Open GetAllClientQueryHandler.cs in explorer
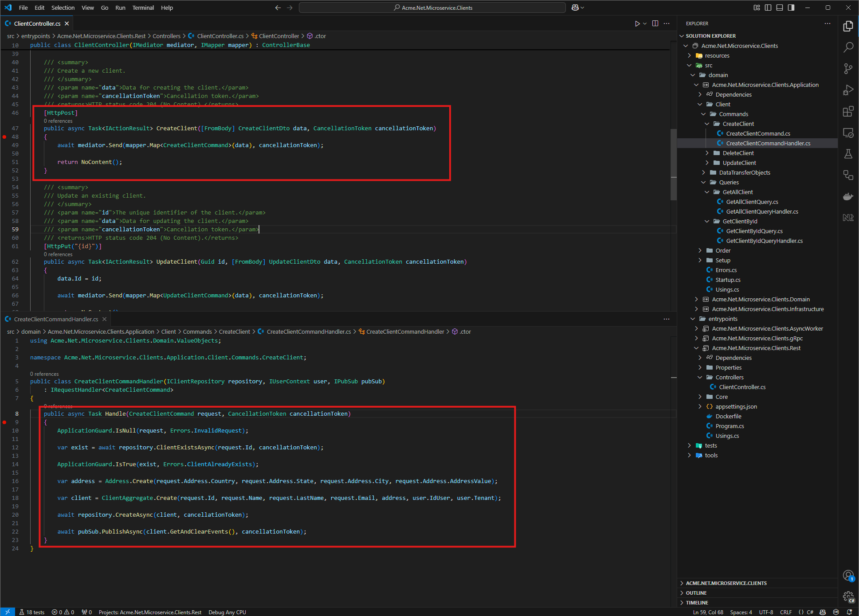Viewport: 859px width, 616px height. point(762,211)
